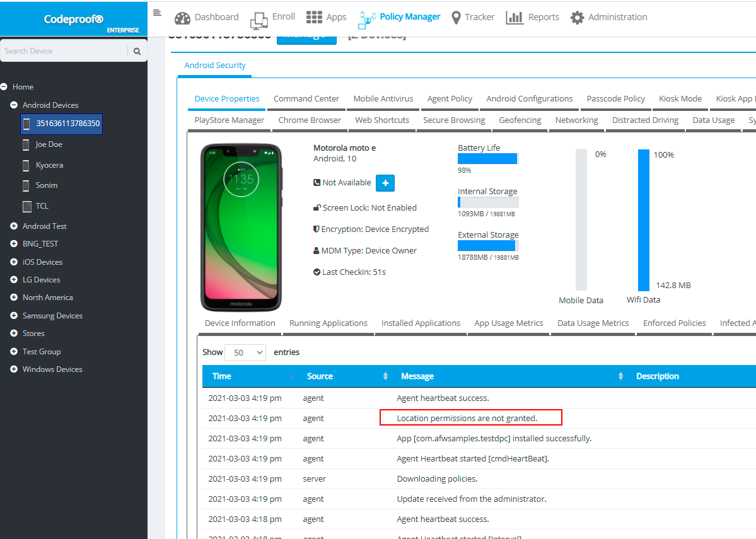The image size is (756, 539).
Task: Open the Distracted Driving tab
Action: coord(645,120)
